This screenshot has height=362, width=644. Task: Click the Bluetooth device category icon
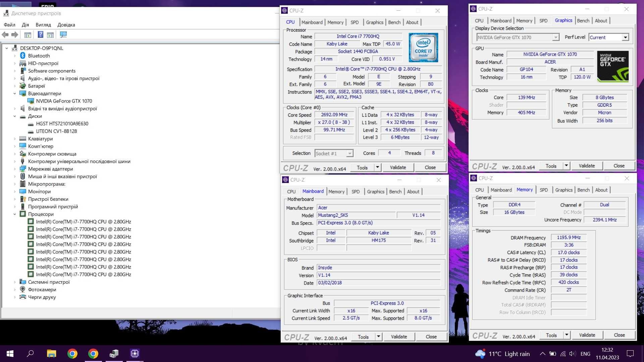[23, 56]
